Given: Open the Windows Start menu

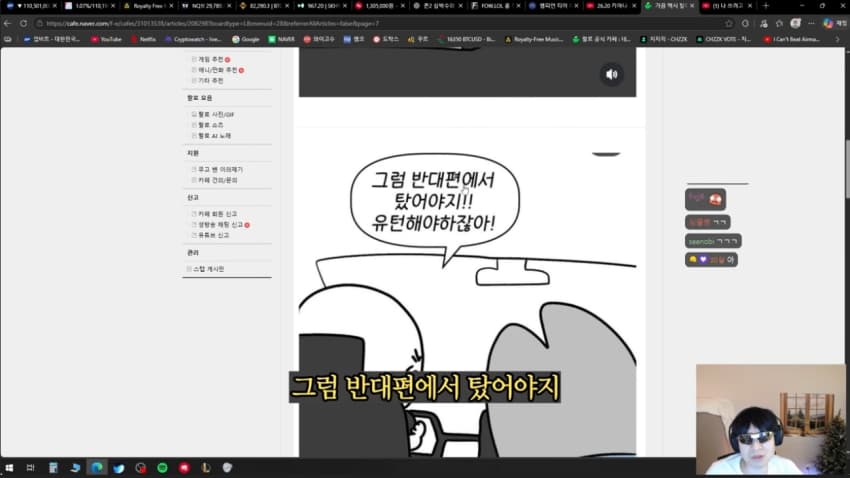Looking at the screenshot, I should pyautogui.click(x=9, y=468).
